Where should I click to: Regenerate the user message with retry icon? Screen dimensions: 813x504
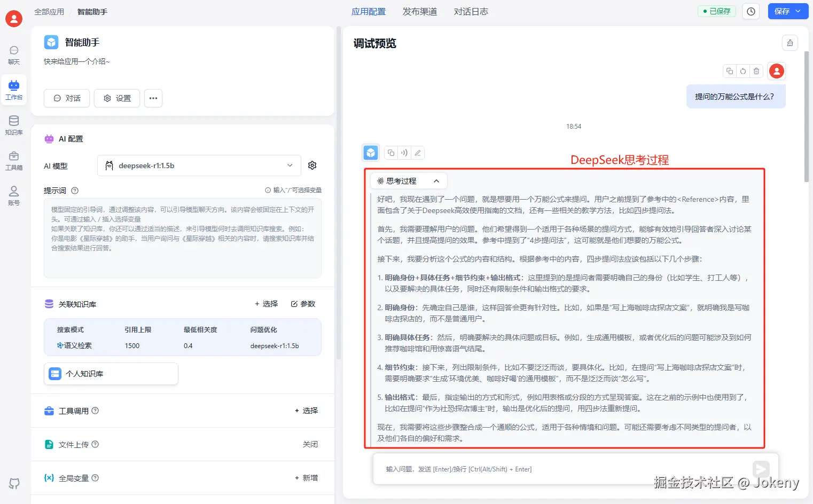click(743, 71)
